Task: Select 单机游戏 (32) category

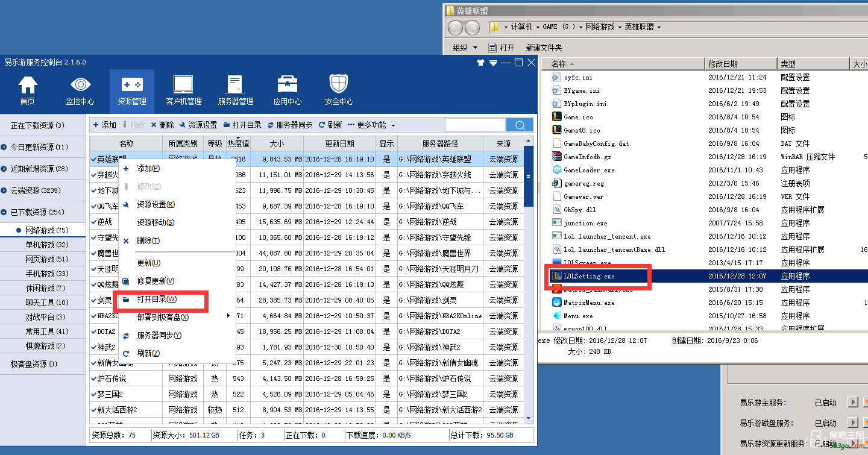Action: 47,245
